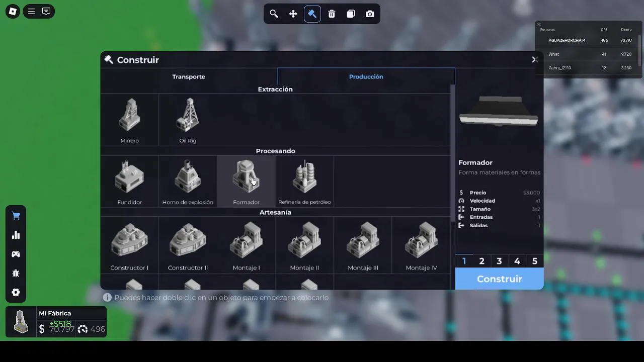This screenshot has height=362, width=644.
Task: Click the money balance 70.797
Action: point(57,329)
